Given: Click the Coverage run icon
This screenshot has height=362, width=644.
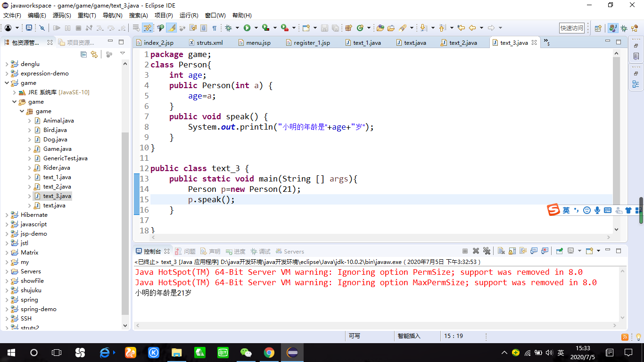Looking at the screenshot, I should 265,28.
